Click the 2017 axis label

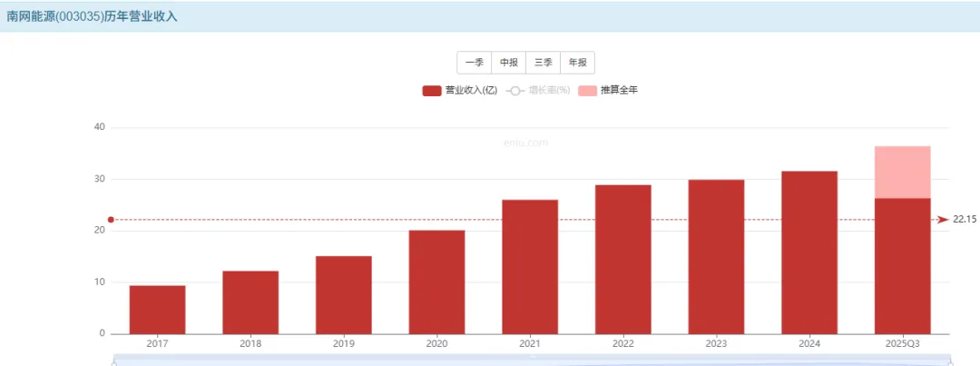[x=158, y=344]
